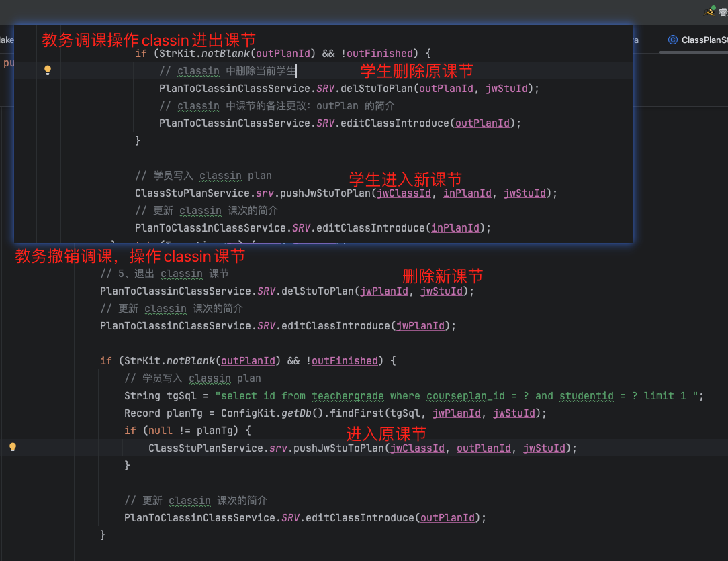Click inPlanId inside the pushJwStuToPlan call
This screenshot has height=561, width=728.
467,193
